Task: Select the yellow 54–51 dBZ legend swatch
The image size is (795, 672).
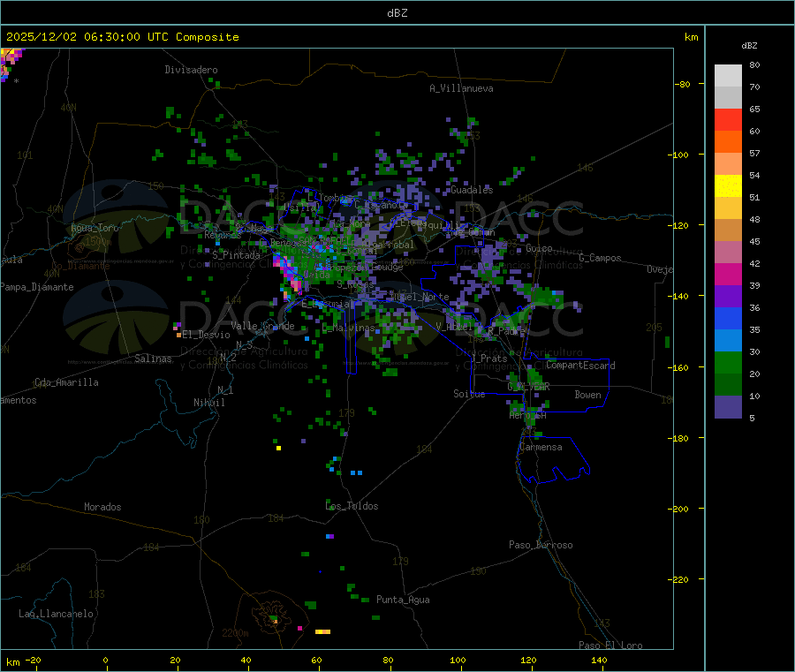Action: click(x=728, y=186)
